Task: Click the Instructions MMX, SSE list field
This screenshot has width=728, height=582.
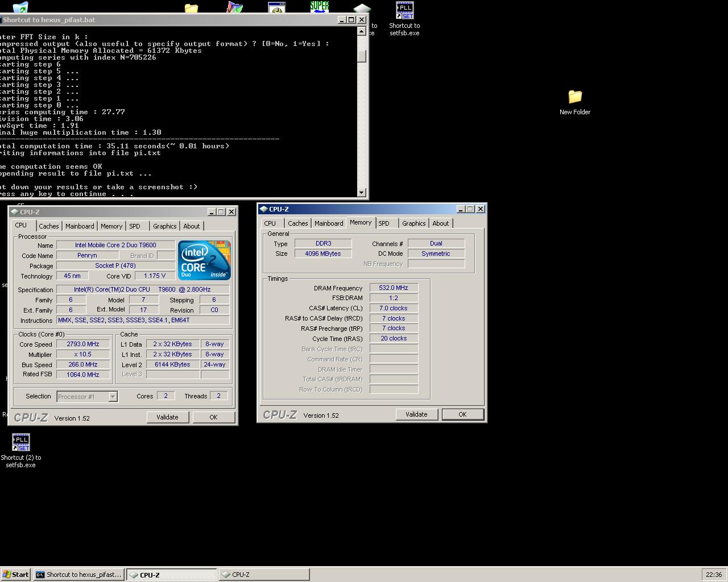Action: point(143,320)
